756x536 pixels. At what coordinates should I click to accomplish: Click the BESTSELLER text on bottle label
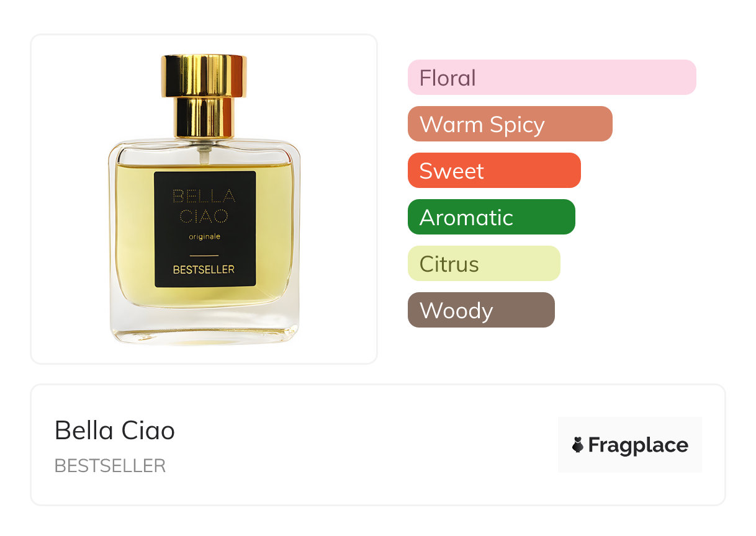(x=204, y=270)
